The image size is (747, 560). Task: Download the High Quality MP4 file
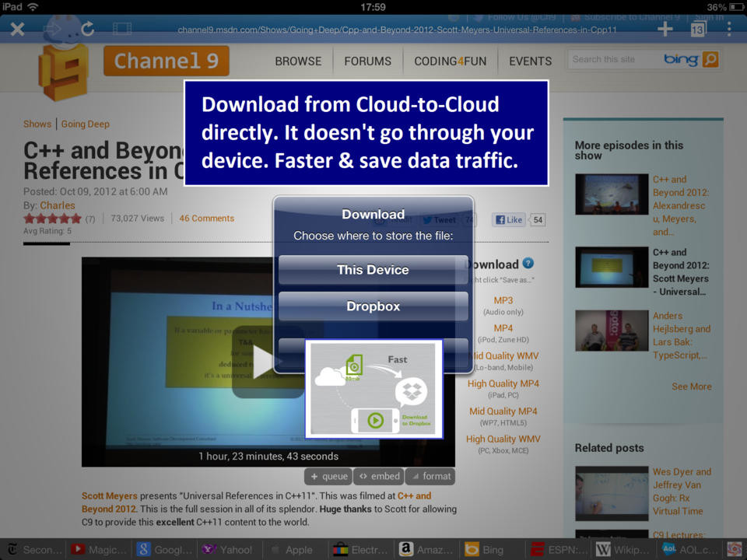click(503, 383)
